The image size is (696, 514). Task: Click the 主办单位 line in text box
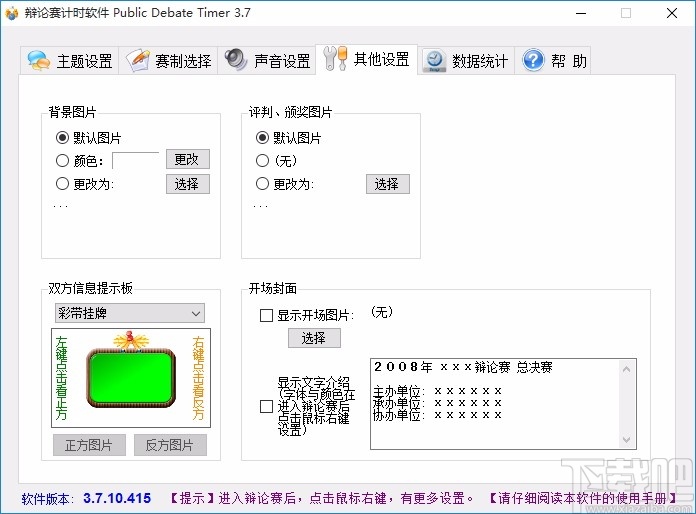(x=438, y=391)
